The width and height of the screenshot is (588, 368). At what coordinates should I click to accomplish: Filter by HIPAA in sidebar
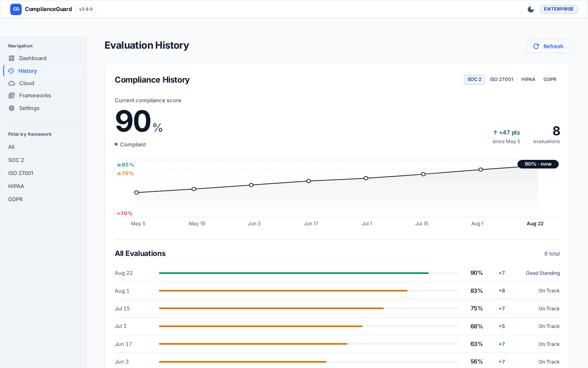[43, 186]
